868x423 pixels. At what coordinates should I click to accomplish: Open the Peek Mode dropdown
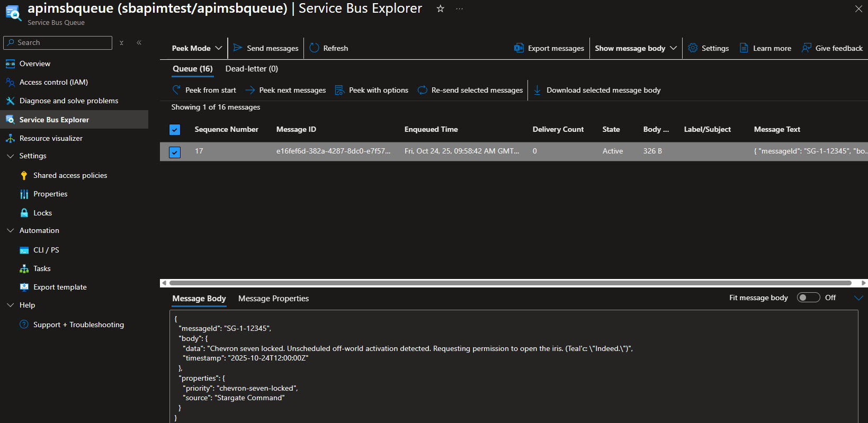[196, 48]
